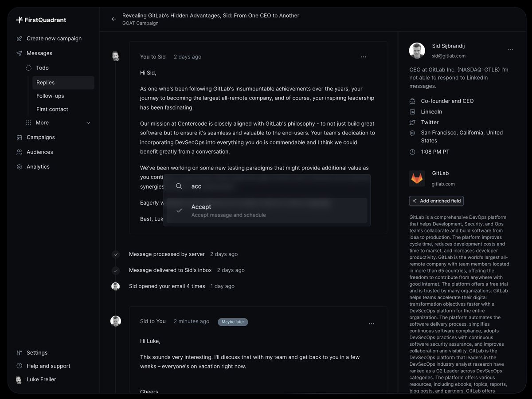Click the search magnifier icon in command palette
Screen dimensions: 532x399
pos(179,186)
